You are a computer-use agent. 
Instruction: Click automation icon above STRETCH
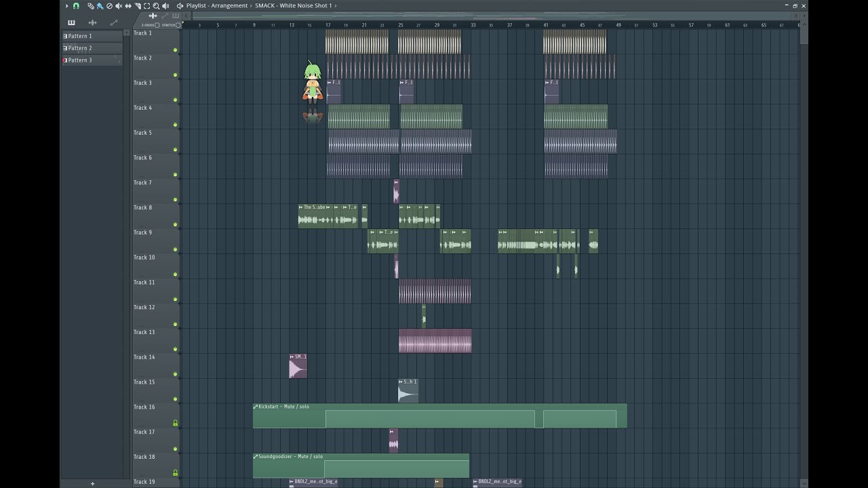point(165,16)
